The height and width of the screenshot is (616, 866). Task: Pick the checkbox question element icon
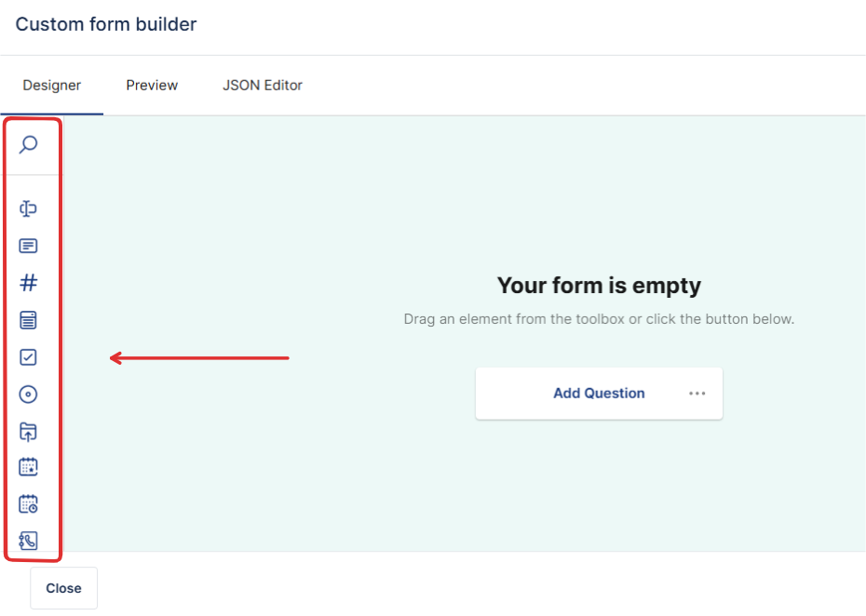pyautogui.click(x=29, y=357)
